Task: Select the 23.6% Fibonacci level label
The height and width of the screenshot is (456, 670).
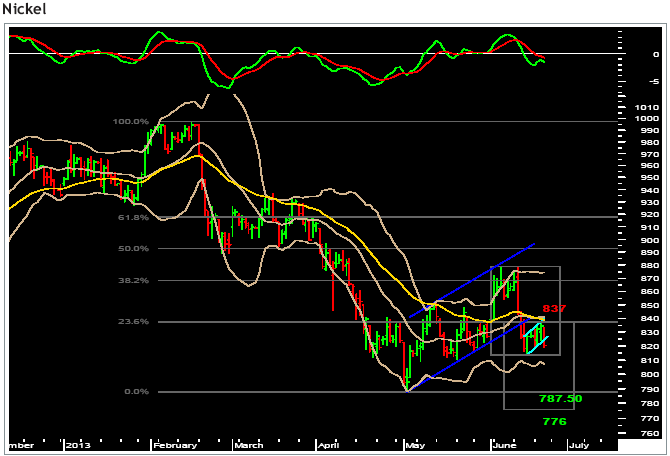Action: pyautogui.click(x=133, y=321)
